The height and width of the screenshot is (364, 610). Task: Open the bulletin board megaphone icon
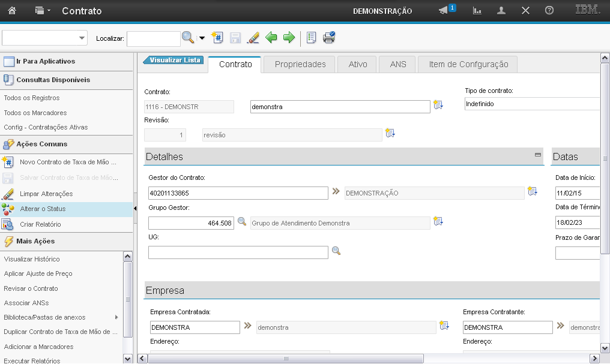tap(444, 11)
